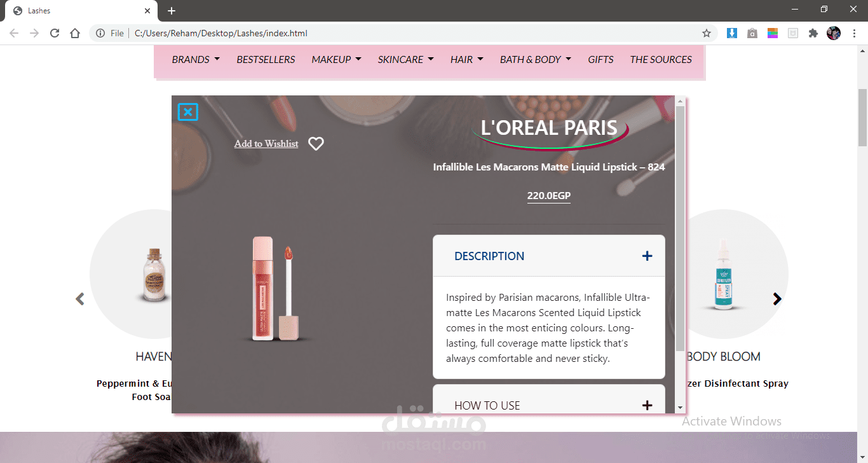Click the HAVEN brand name
Screen dimensions: 868x463
coord(154,357)
